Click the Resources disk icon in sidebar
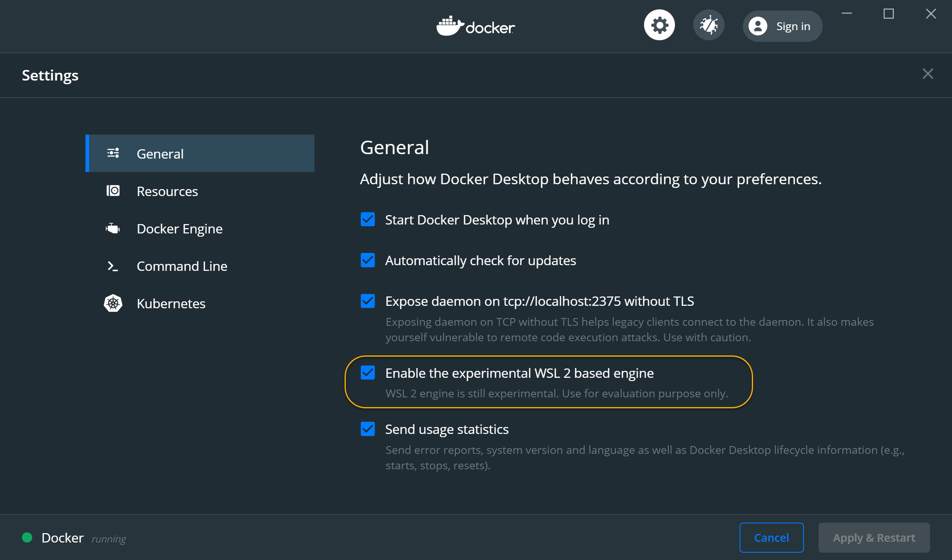Viewport: 952px width, 560px height. pyautogui.click(x=113, y=191)
